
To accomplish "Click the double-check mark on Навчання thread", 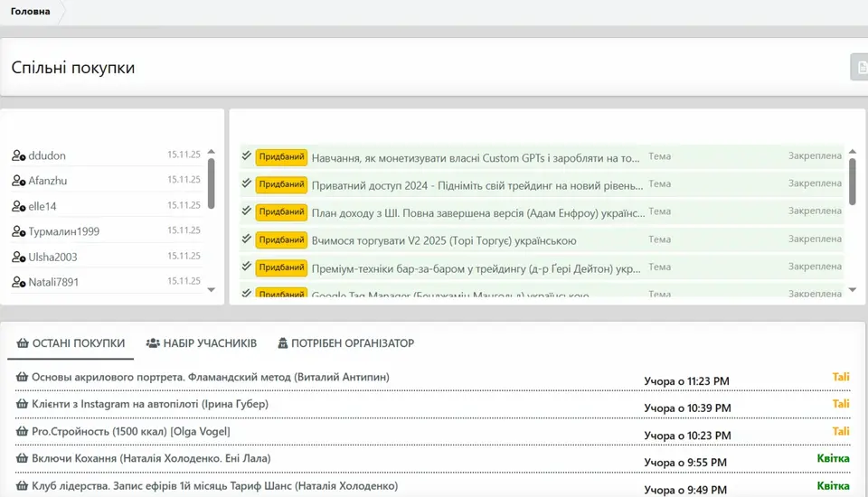I will tap(246, 155).
